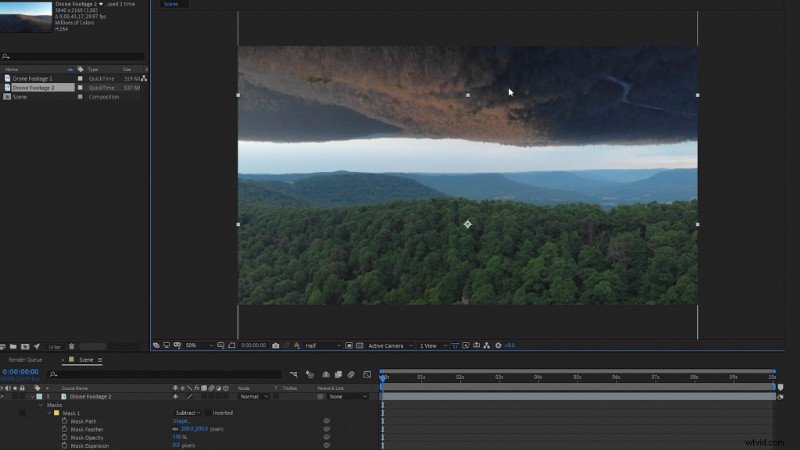
Task: Click the Mask Expansion 0.0 value
Action: [176, 446]
